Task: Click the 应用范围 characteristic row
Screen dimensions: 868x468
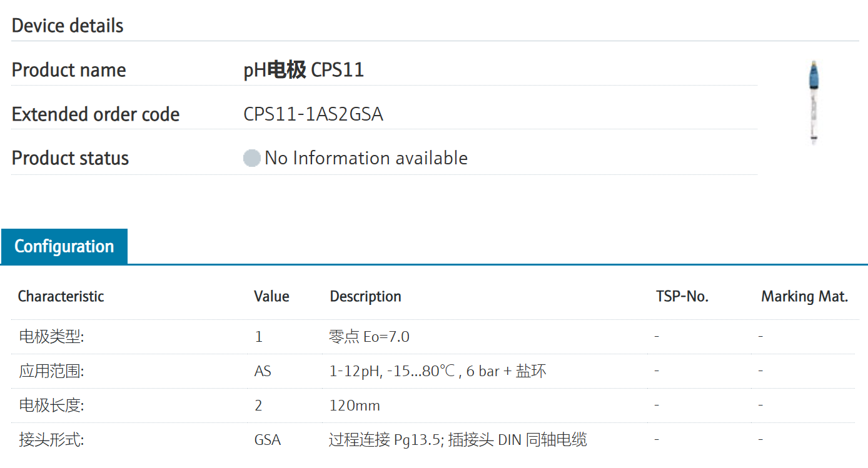Action: click(x=51, y=371)
